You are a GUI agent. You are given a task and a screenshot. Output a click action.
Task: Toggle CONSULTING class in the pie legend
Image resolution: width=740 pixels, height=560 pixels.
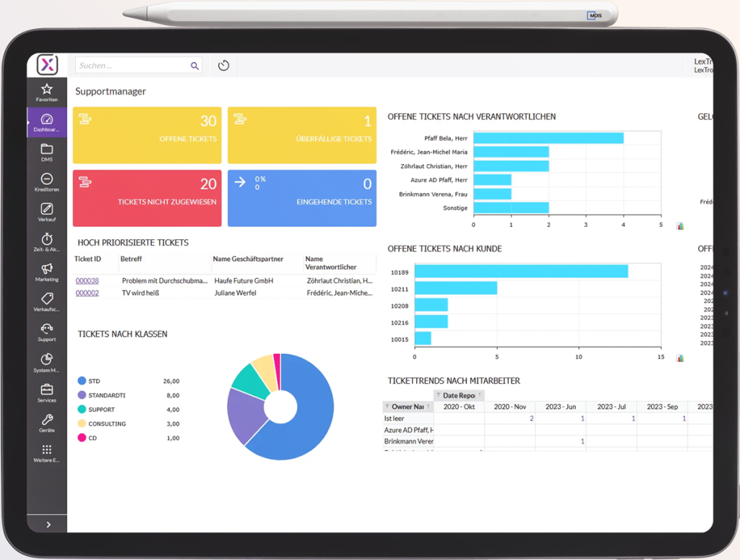pos(106,423)
